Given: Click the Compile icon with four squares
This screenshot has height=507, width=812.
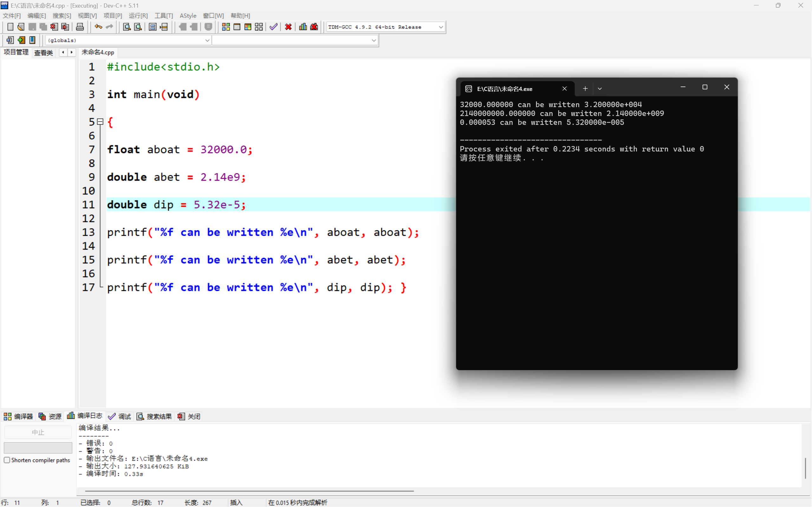Looking at the screenshot, I should [x=226, y=27].
